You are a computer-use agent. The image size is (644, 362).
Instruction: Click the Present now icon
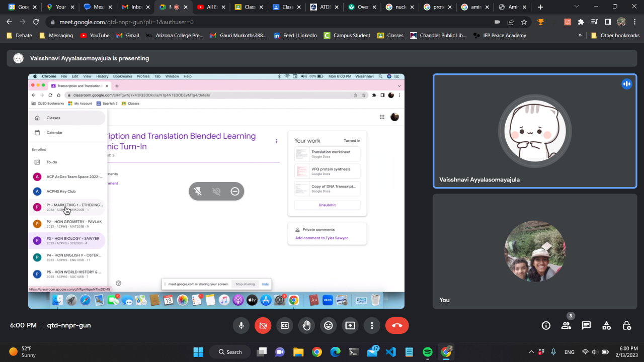(350, 325)
